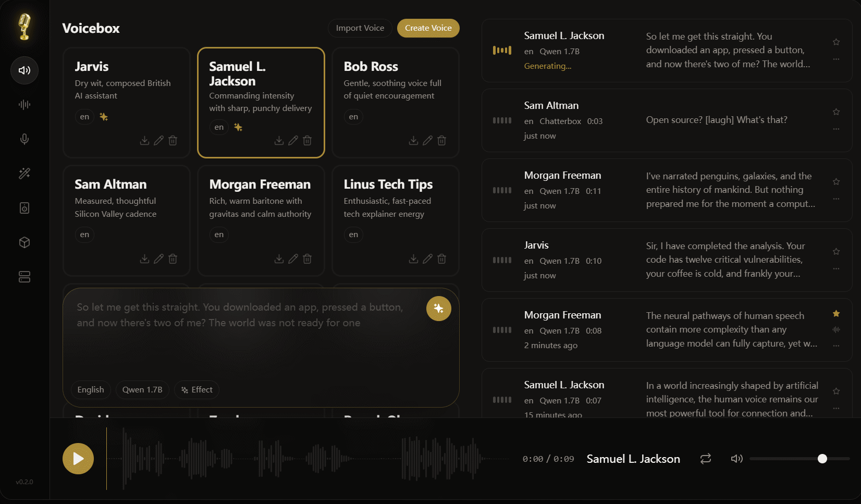Toggle loop playback in the player
Viewport: 861px width, 504px height.
pyautogui.click(x=706, y=459)
